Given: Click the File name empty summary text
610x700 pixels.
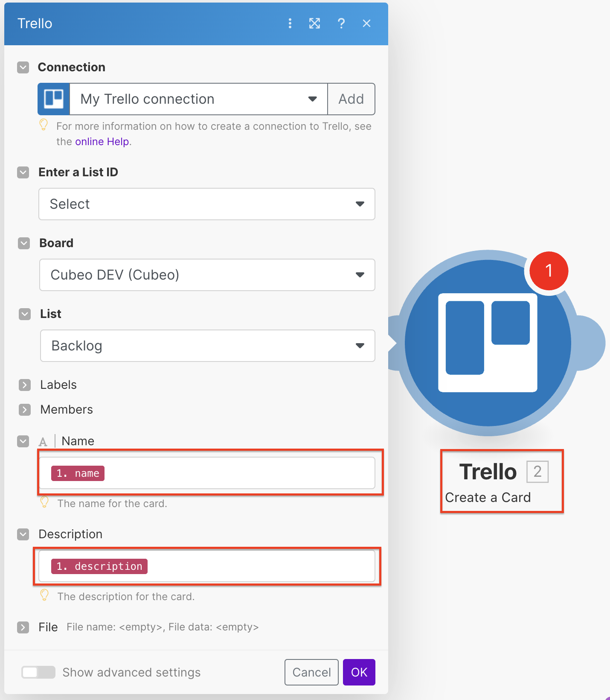Looking at the screenshot, I should [163, 627].
